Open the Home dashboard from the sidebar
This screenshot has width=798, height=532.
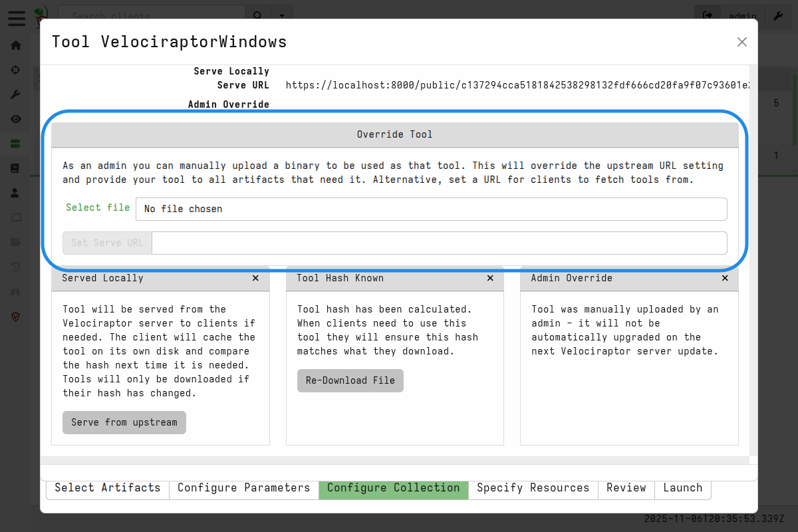coord(15,45)
